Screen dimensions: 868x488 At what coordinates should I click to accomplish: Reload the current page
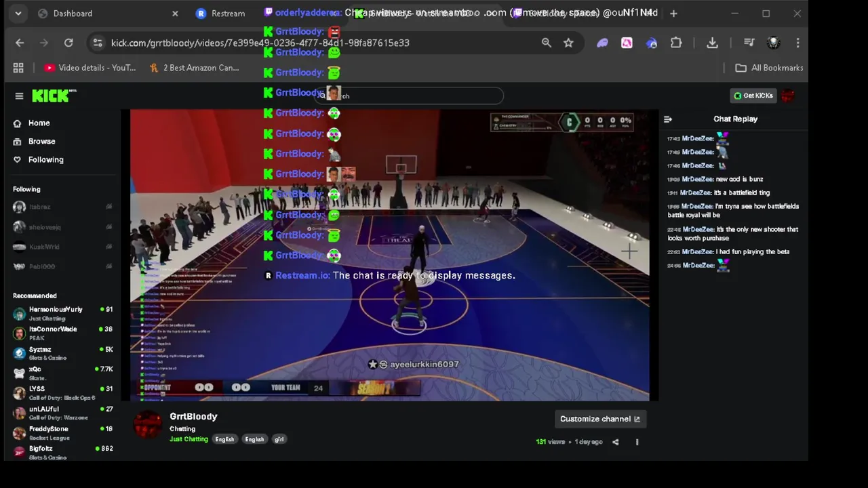click(x=68, y=43)
